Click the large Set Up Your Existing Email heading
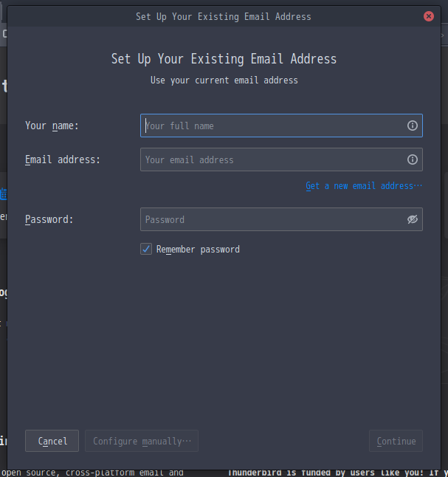This screenshot has height=477, width=448. pyautogui.click(x=224, y=59)
